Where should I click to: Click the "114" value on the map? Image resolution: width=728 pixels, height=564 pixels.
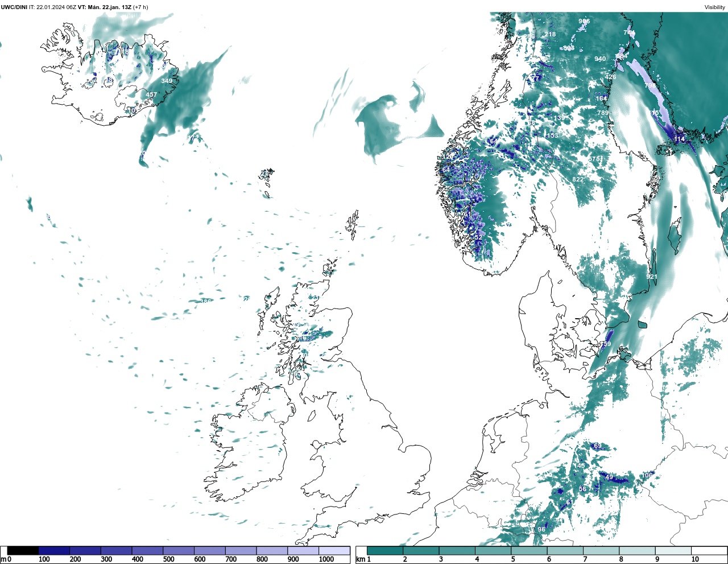680,139
